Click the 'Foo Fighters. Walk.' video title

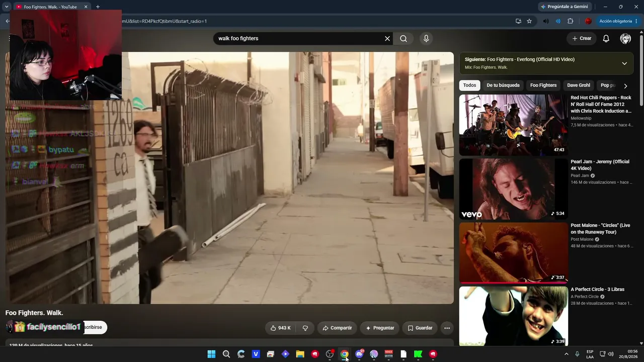[34, 313]
